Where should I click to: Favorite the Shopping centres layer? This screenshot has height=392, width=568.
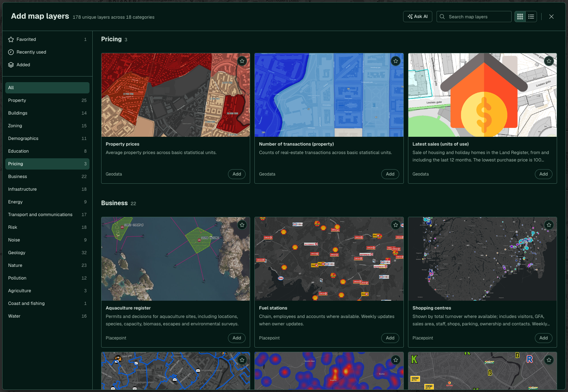(x=549, y=225)
